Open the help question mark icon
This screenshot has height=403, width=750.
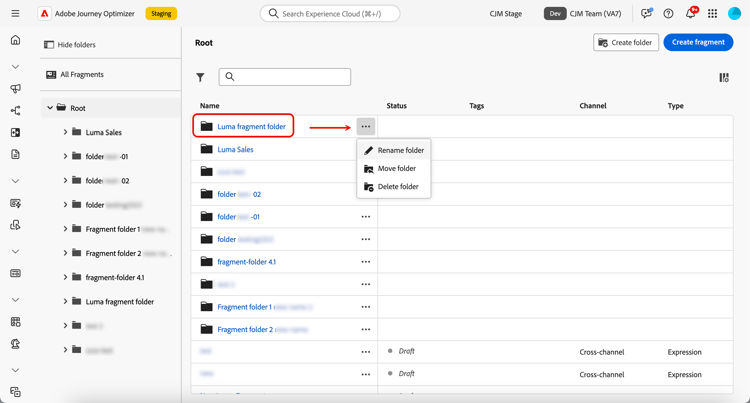(668, 13)
